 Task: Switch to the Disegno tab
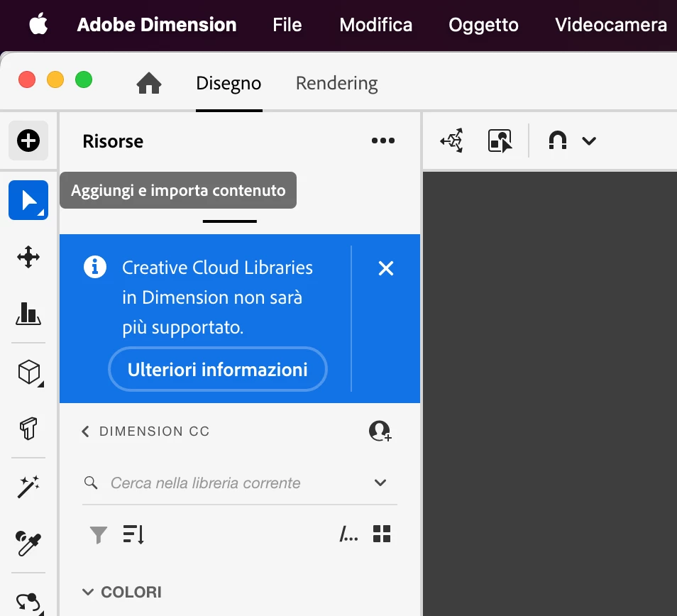pyautogui.click(x=229, y=83)
